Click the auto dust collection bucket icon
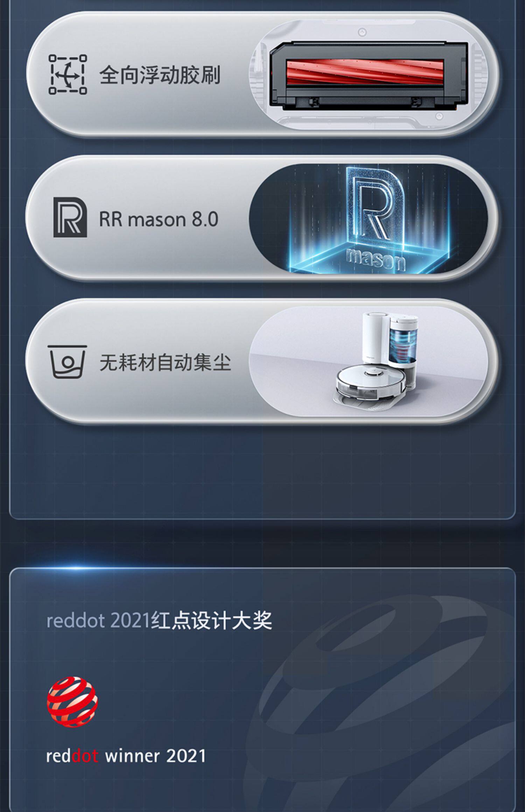525x812 pixels. (x=67, y=361)
